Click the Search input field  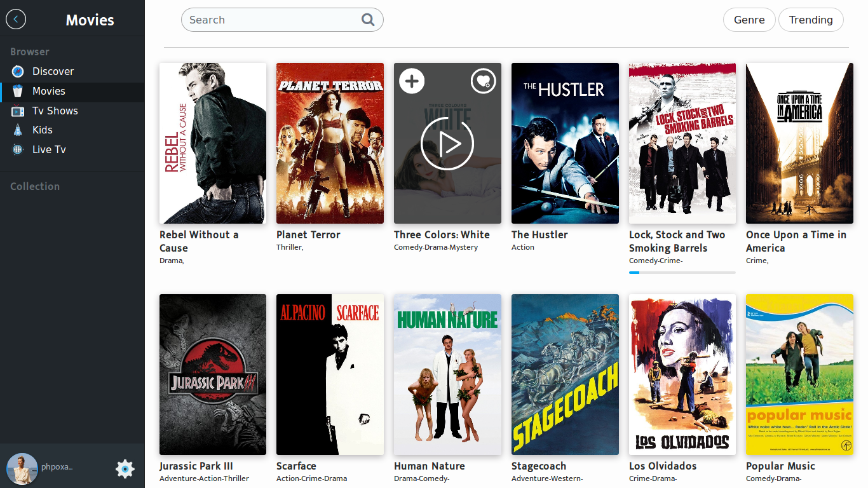click(282, 20)
